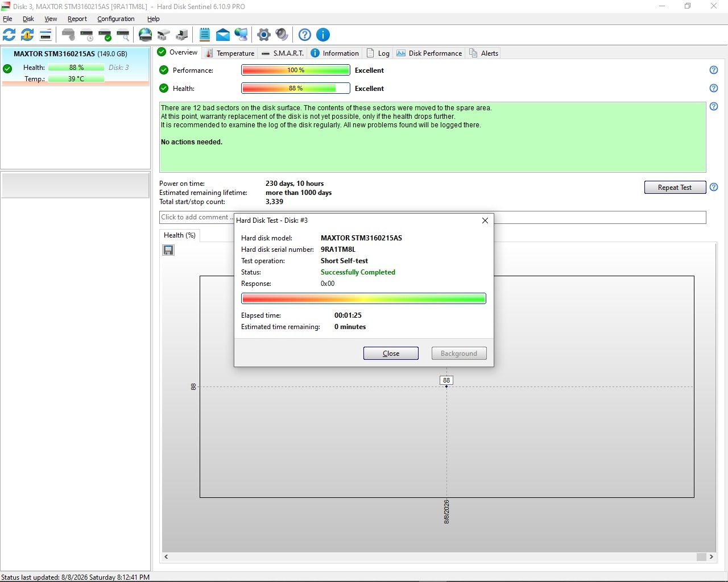The image size is (728, 582).
Task: Open the View menu
Action: (x=51, y=19)
